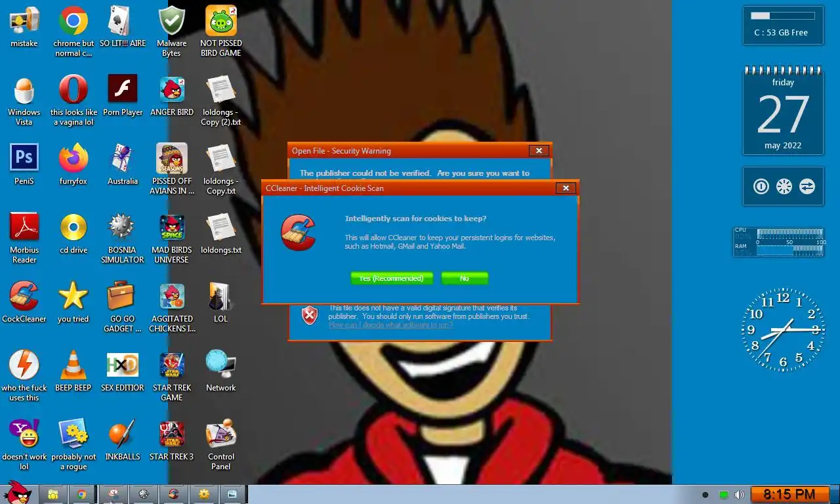Select the 'mistake' desktop icon
840x504 pixels.
point(24,27)
